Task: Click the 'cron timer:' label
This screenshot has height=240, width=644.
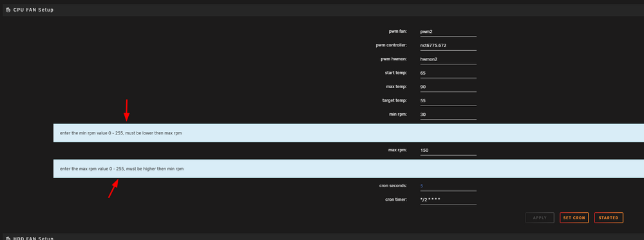Action: [395, 199]
